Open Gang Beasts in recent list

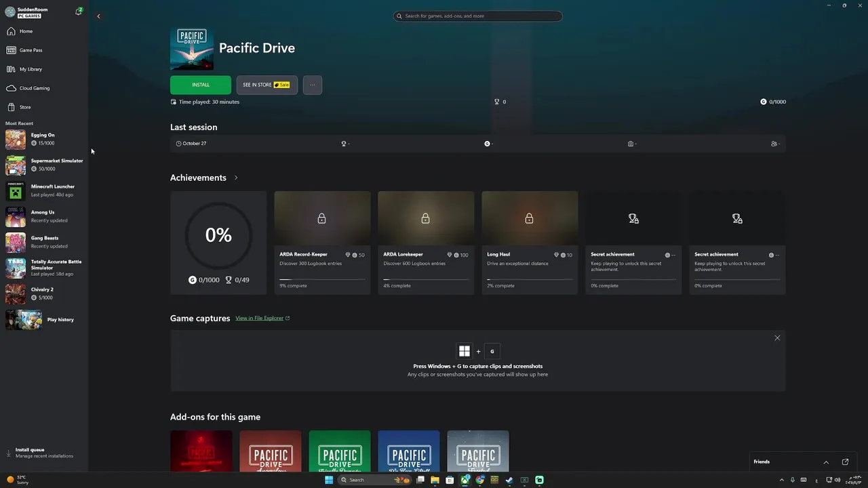(x=44, y=243)
